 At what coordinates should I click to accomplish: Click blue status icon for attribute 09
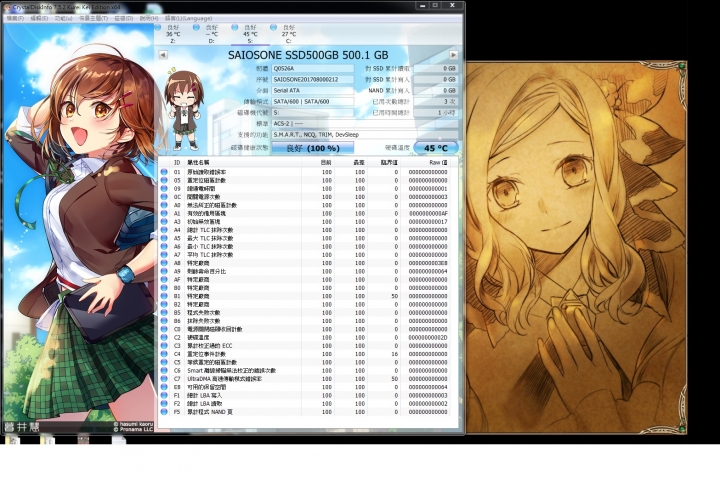click(164, 189)
